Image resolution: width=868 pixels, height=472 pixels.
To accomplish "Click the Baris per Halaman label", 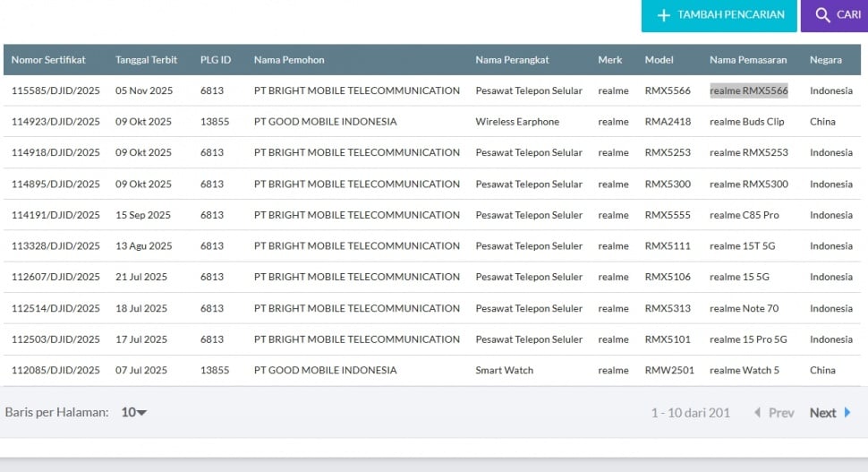I will pos(56,412).
